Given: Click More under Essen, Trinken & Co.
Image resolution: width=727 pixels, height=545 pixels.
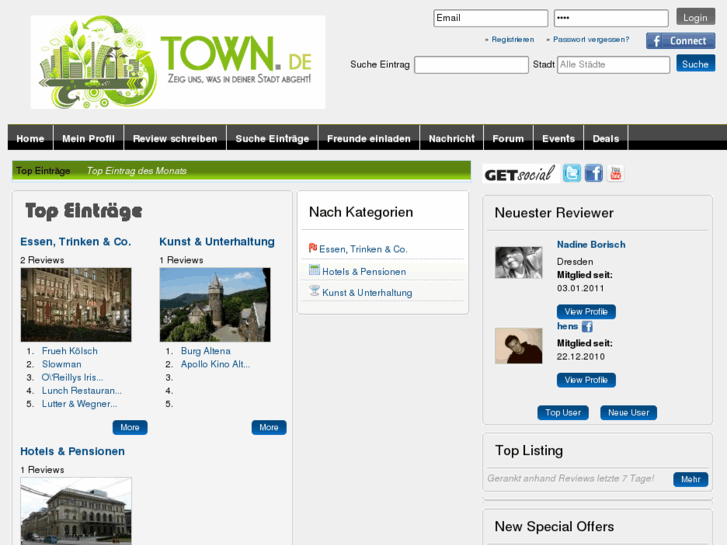Looking at the screenshot, I should [130, 427].
